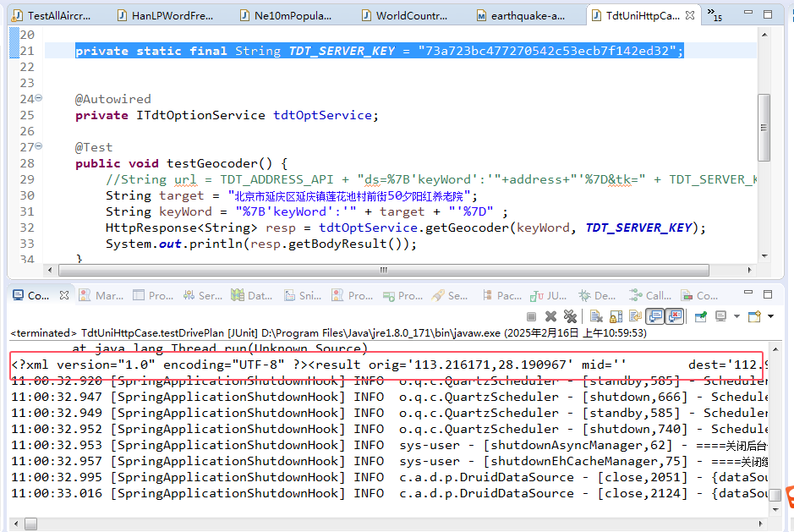Collapse the testGeocoder method at line 27
Image resolution: width=794 pixels, height=532 pixels.
click(38, 148)
